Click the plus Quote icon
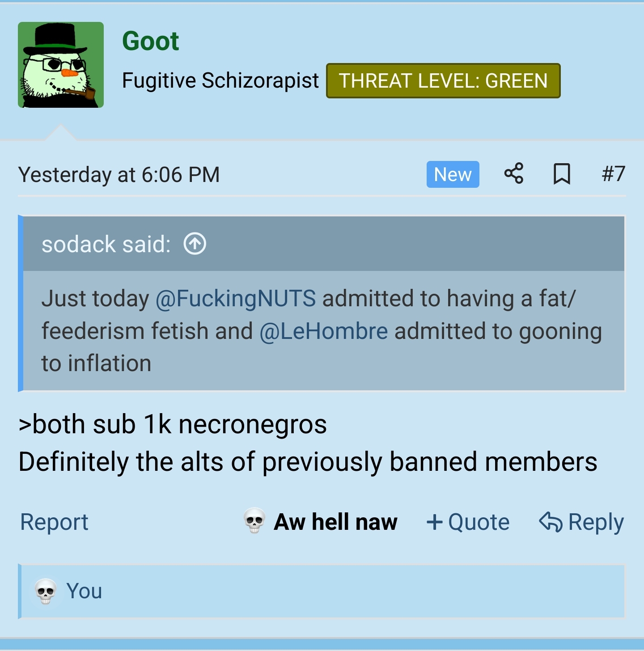 tap(434, 522)
